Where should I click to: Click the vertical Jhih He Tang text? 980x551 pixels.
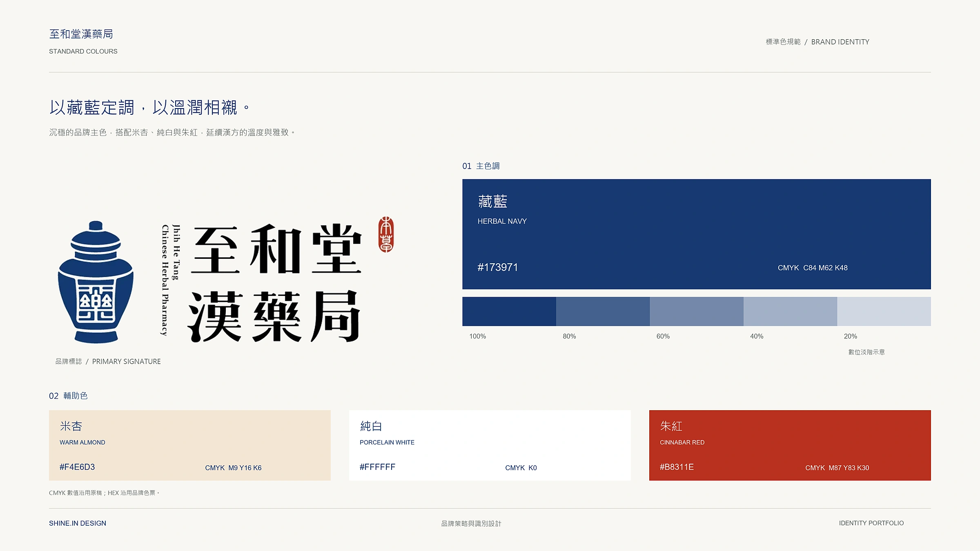click(176, 252)
